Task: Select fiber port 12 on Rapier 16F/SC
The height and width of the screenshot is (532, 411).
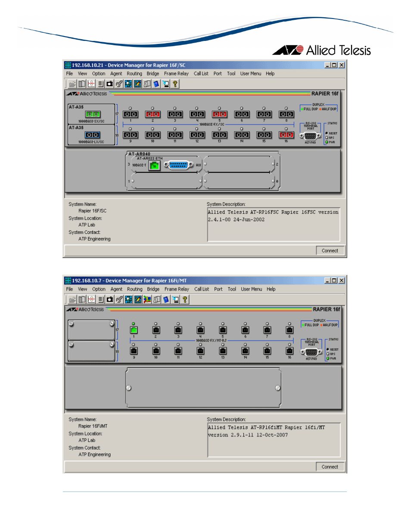Action: (197, 135)
